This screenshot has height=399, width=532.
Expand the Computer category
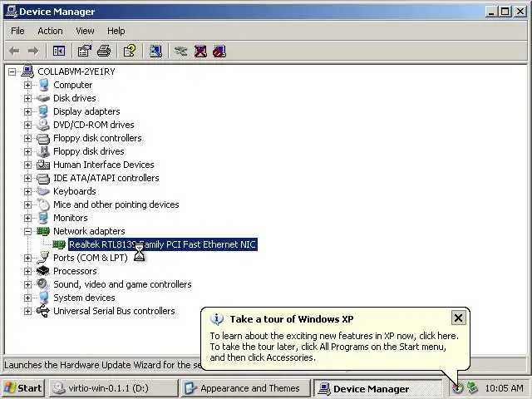[x=27, y=85]
